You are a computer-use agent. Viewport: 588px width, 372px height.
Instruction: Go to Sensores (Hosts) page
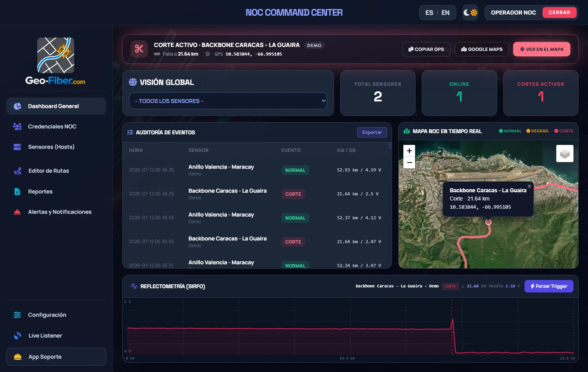pyautogui.click(x=56, y=147)
